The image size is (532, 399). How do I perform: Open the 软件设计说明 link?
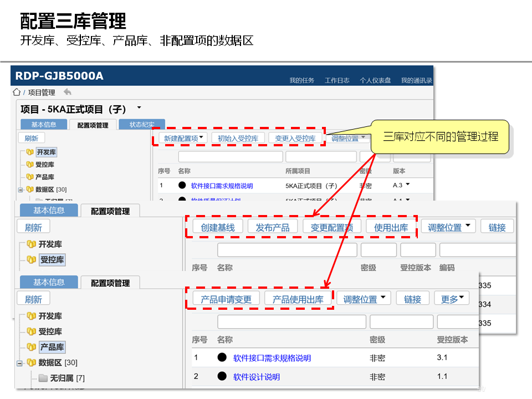[257, 377]
